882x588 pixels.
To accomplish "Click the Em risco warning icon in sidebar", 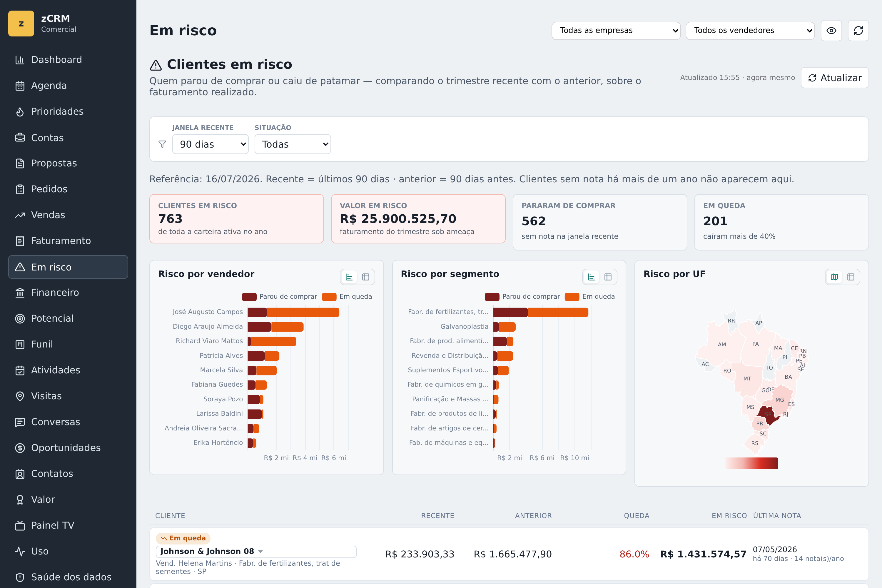I will pos(20,267).
